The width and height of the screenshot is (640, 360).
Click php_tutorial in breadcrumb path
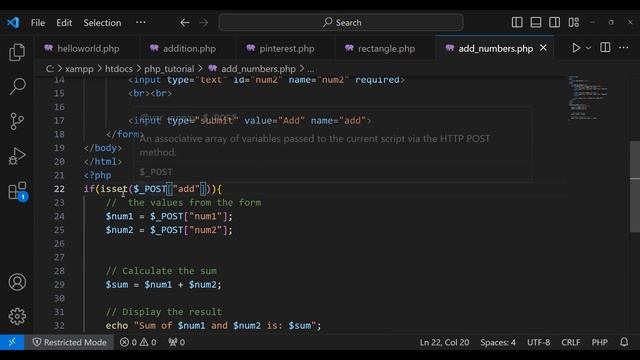tap(169, 69)
